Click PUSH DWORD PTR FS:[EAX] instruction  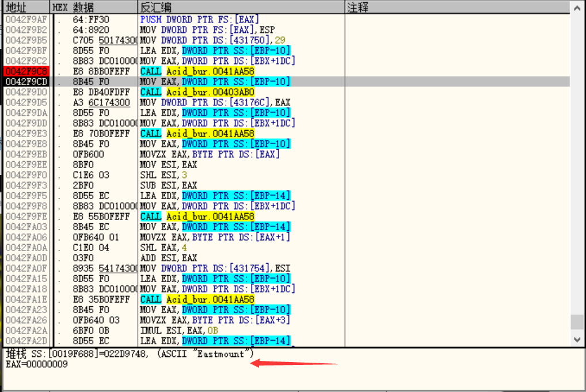click(x=199, y=20)
